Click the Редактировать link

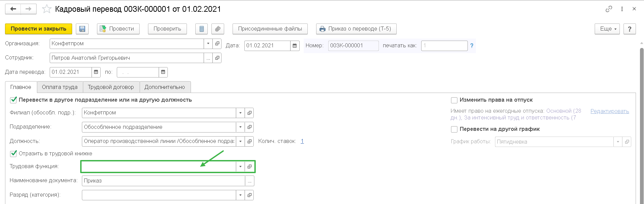tap(609, 111)
